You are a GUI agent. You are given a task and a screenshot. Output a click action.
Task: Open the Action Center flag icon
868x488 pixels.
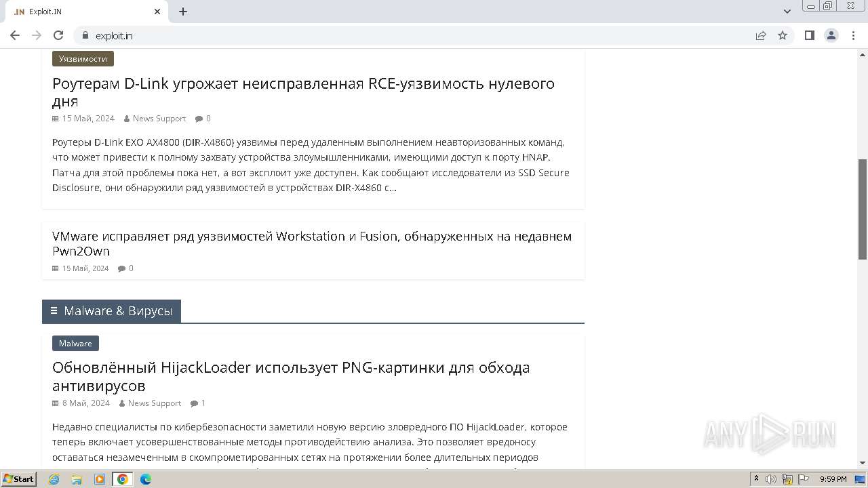[x=804, y=479]
